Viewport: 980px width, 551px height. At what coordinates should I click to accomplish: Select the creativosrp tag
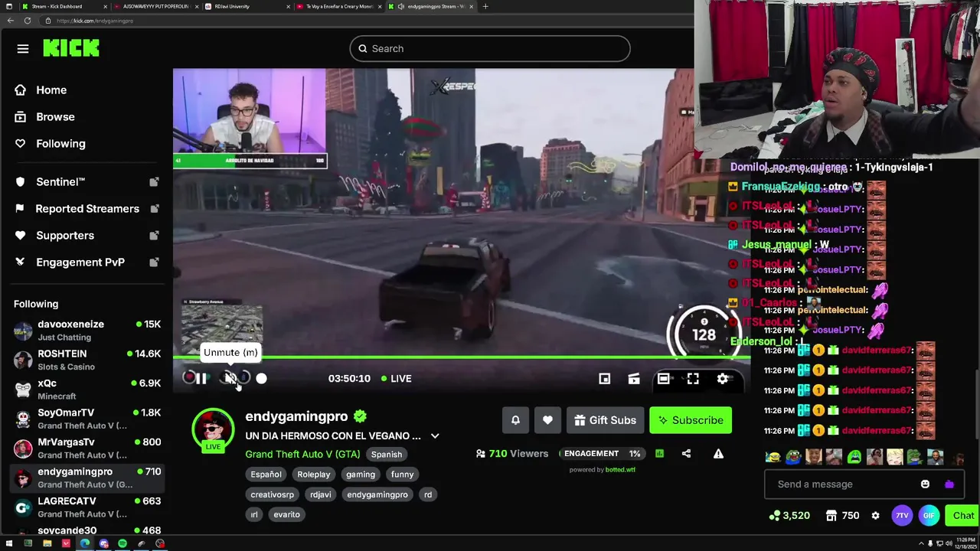tap(272, 494)
